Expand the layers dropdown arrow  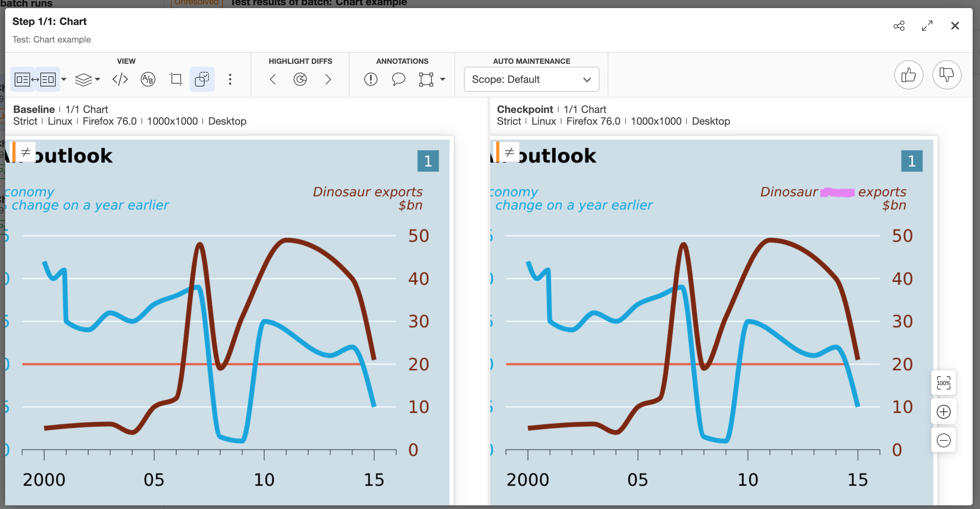point(98,79)
